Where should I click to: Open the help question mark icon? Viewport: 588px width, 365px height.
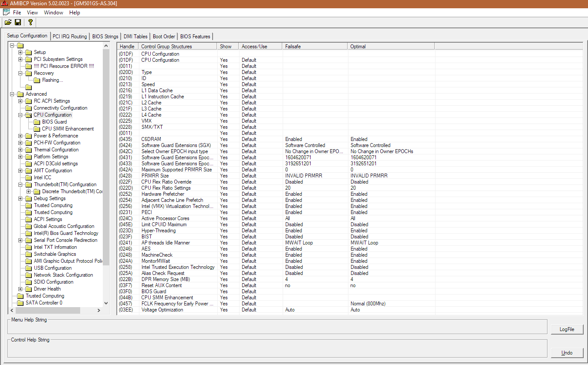30,22
